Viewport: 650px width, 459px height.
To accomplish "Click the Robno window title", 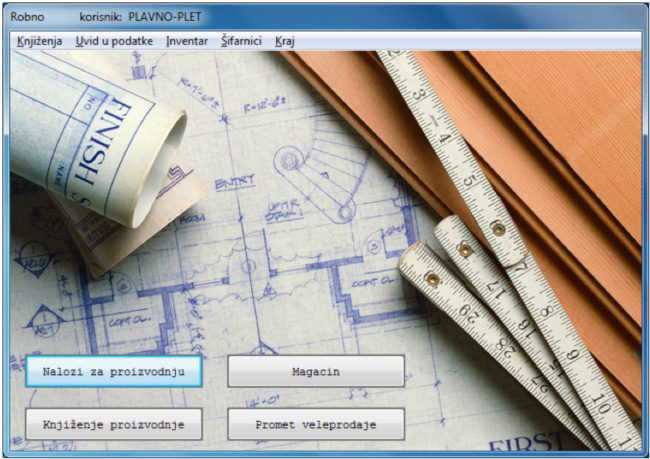I will click(x=27, y=17).
